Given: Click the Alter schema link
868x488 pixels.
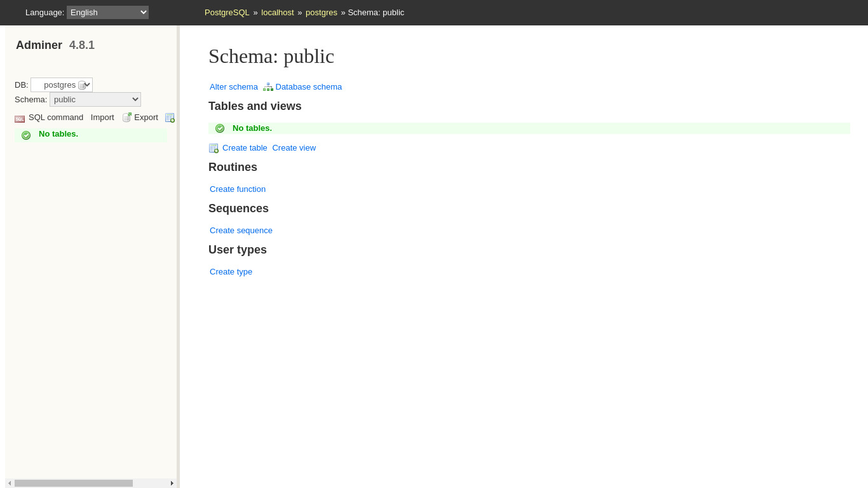Looking at the screenshot, I should (x=234, y=87).
